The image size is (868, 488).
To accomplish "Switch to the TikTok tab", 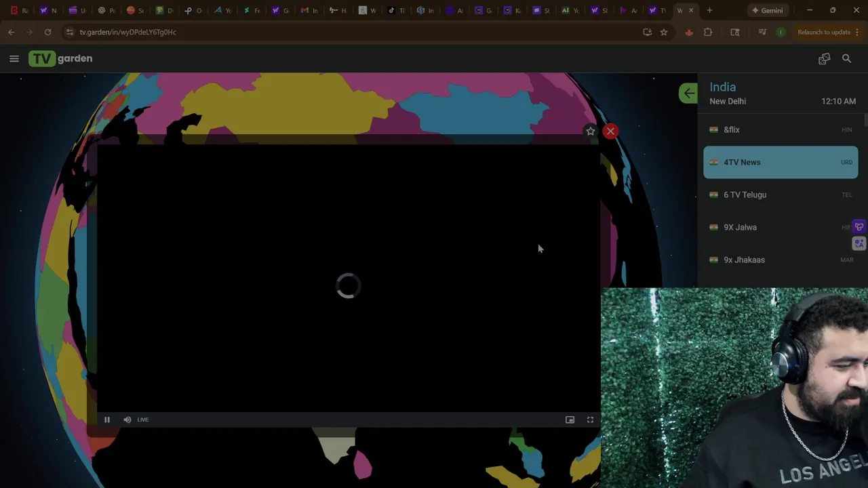I will click(396, 10).
